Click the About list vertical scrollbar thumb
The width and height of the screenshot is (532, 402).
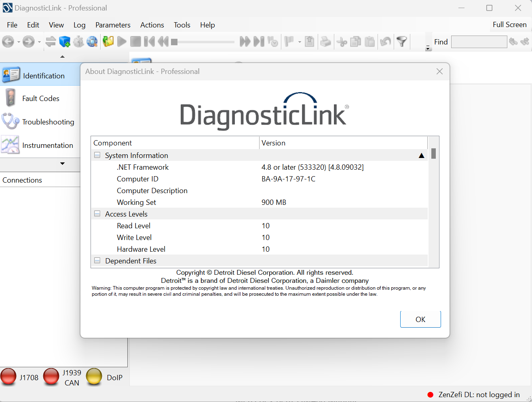point(433,154)
